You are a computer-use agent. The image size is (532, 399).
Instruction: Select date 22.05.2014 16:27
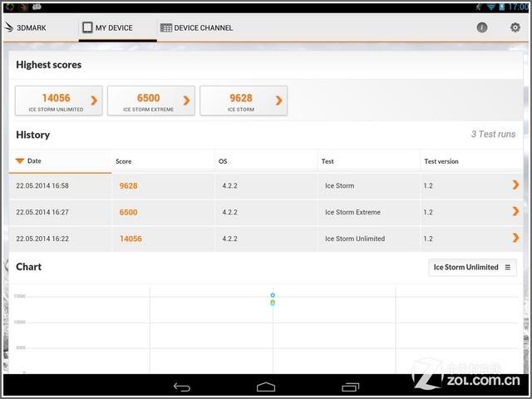point(42,212)
